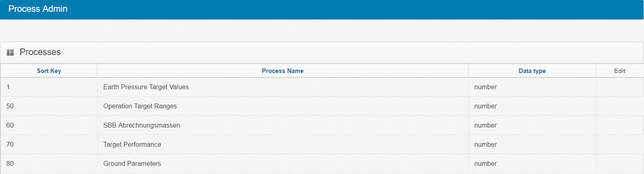Click the Edit column header
Image resolution: width=644 pixels, height=174 pixels.
tap(620, 71)
